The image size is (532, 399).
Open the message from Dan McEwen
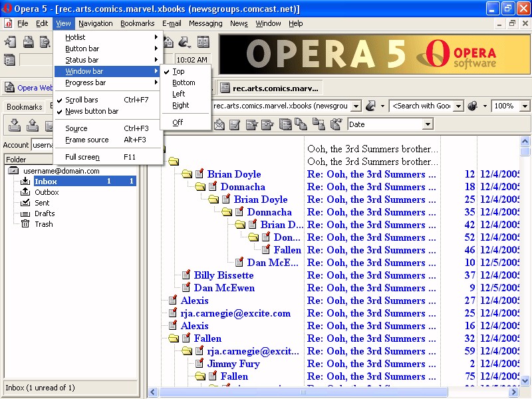(x=224, y=288)
